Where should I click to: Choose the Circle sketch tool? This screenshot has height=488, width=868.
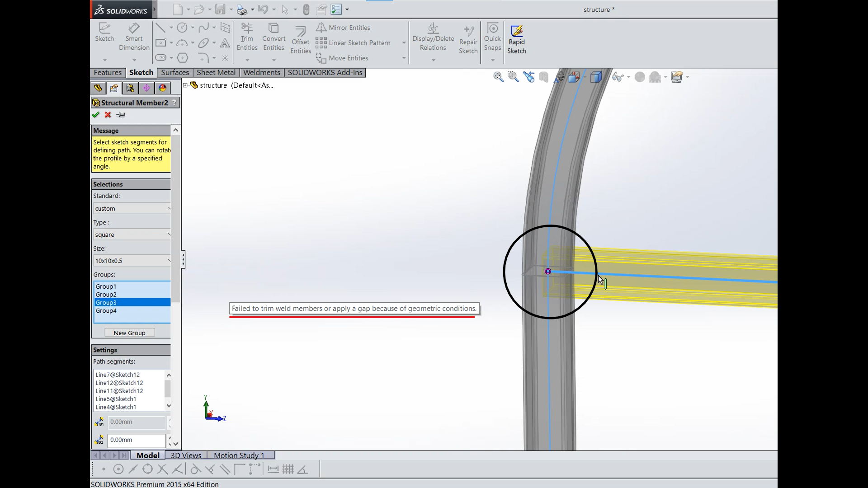(x=182, y=28)
